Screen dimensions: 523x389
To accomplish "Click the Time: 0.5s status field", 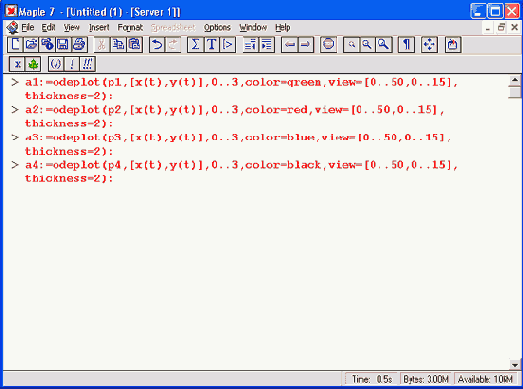I will coord(372,379).
